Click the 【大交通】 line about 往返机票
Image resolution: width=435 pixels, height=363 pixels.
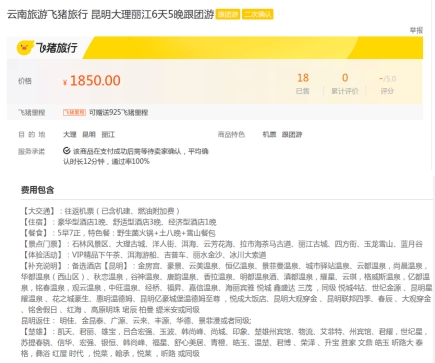click(101, 211)
